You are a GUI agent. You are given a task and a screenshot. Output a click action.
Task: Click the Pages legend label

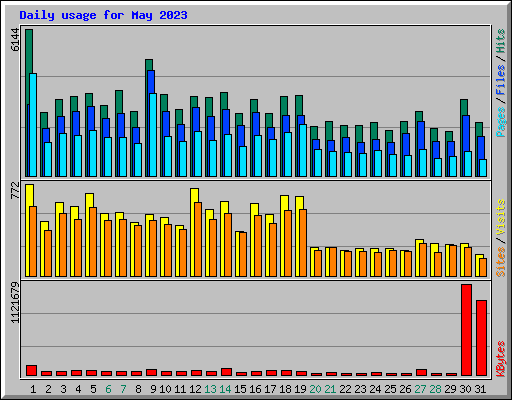500,122
